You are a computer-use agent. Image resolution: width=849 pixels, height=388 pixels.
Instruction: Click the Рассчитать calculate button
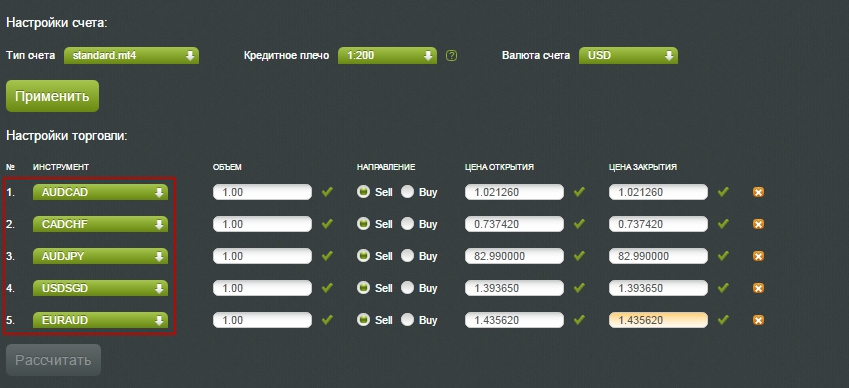coord(53,360)
